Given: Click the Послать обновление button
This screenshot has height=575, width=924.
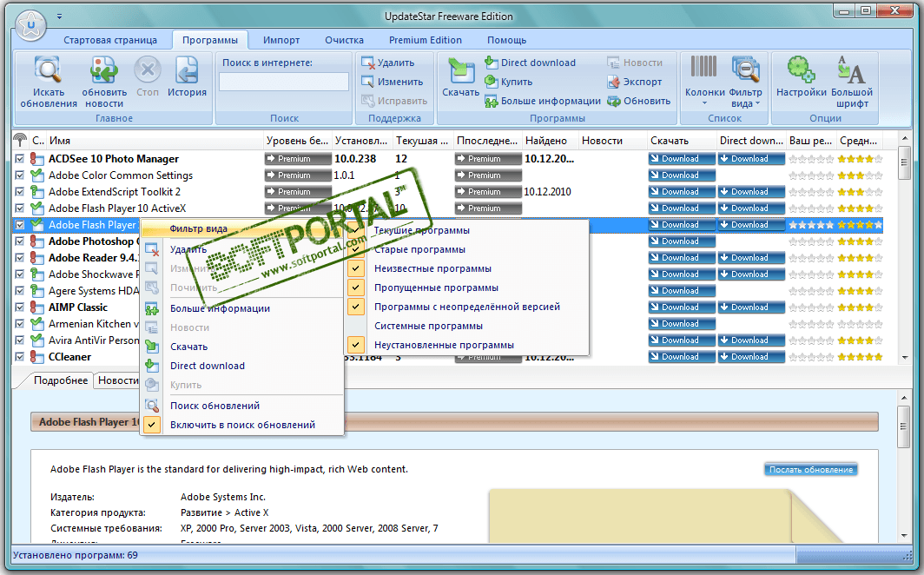Looking at the screenshot, I should coord(811,470).
